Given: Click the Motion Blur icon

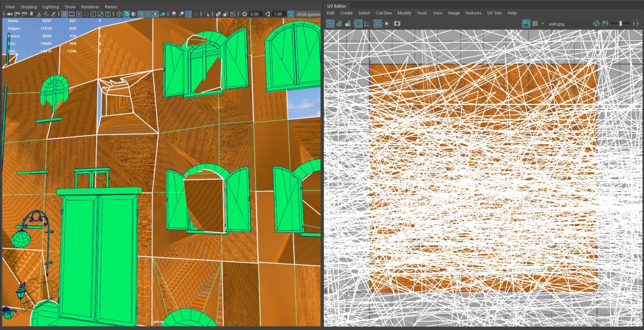Looking at the screenshot, I should [181, 14].
